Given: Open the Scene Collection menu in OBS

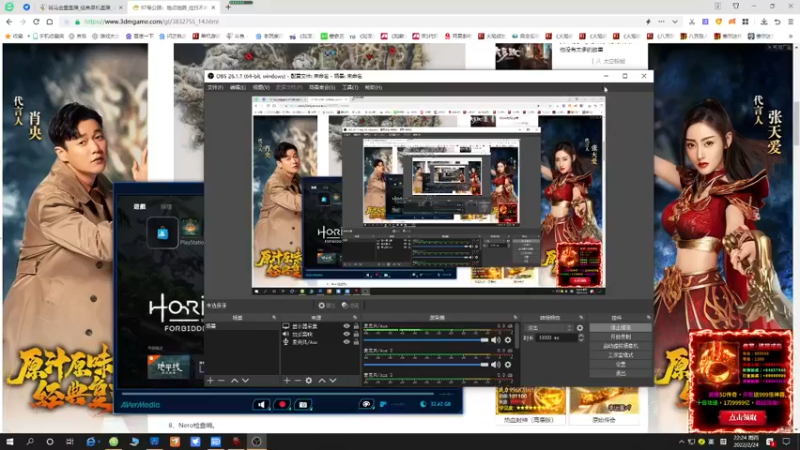Looking at the screenshot, I should (x=322, y=87).
